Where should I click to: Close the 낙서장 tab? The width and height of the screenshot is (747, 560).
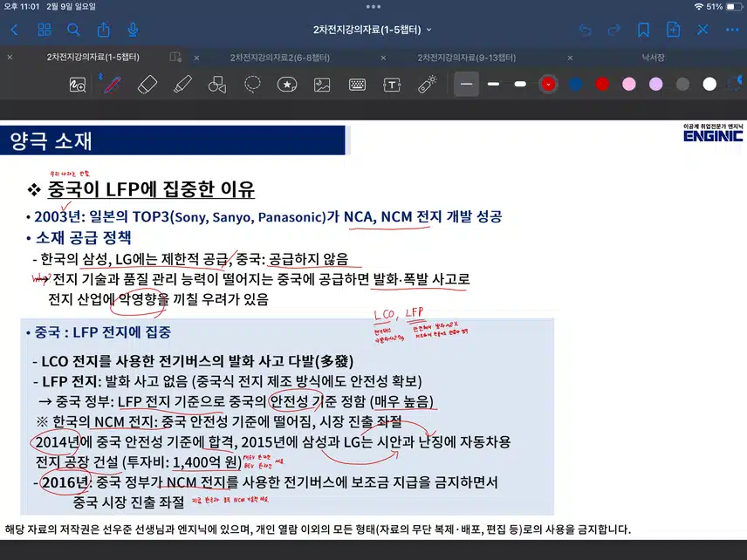(x=570, y=58)
